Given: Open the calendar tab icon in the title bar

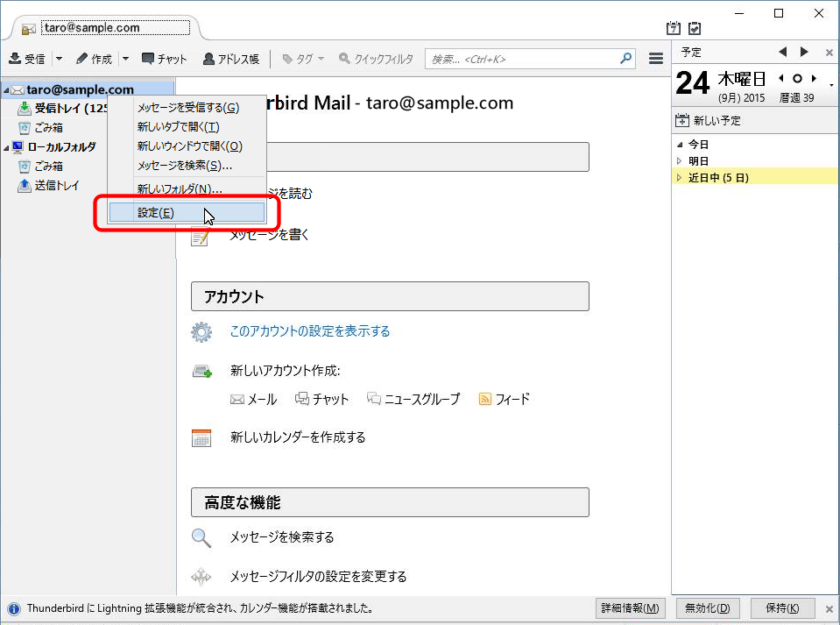Looking at the screenshot, I should (674, 28).
